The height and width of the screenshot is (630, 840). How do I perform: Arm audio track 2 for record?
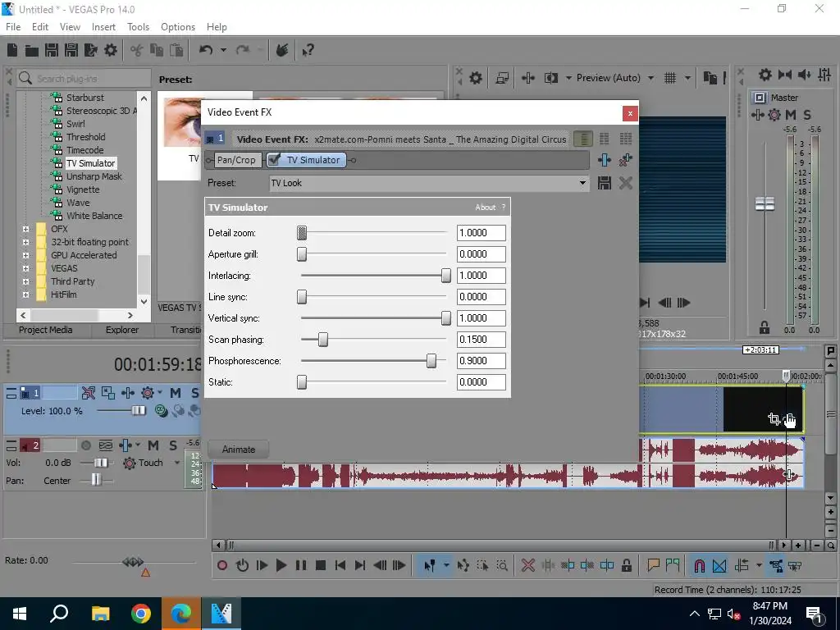coord(85,445)
